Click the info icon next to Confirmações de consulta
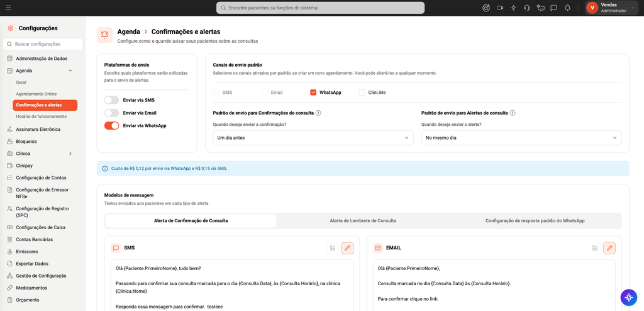Viewport: 644px width, 311px height. 318,113
